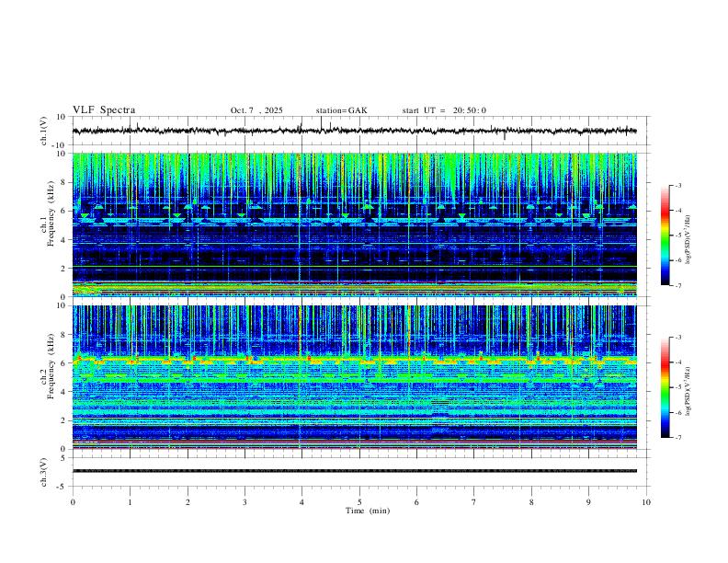Click the "-3" tick on the ch.1 colorbar
This screenshot has width=728, height=563.
(677, 185)
